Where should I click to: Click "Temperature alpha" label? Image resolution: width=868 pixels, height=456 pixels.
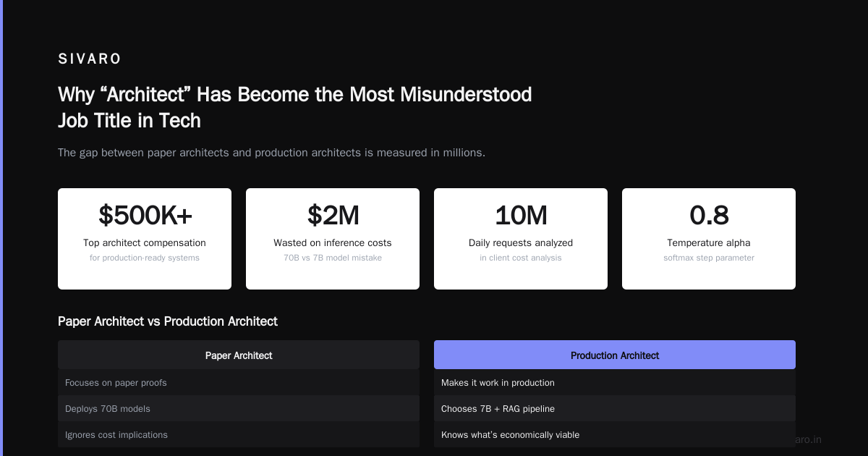tap(709, 243)
